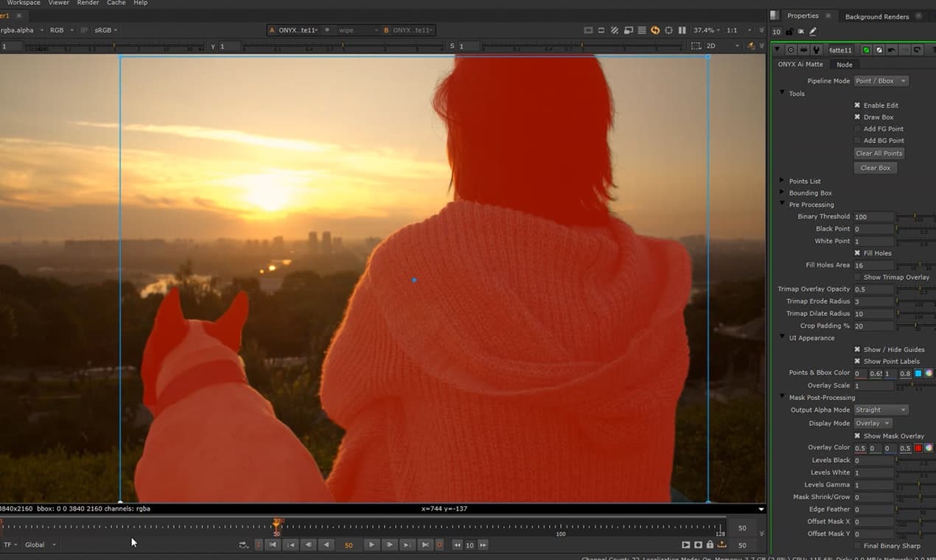Open the Output Alpha Mode dropdown
936x560 pixels.
(x=881, y=410)
